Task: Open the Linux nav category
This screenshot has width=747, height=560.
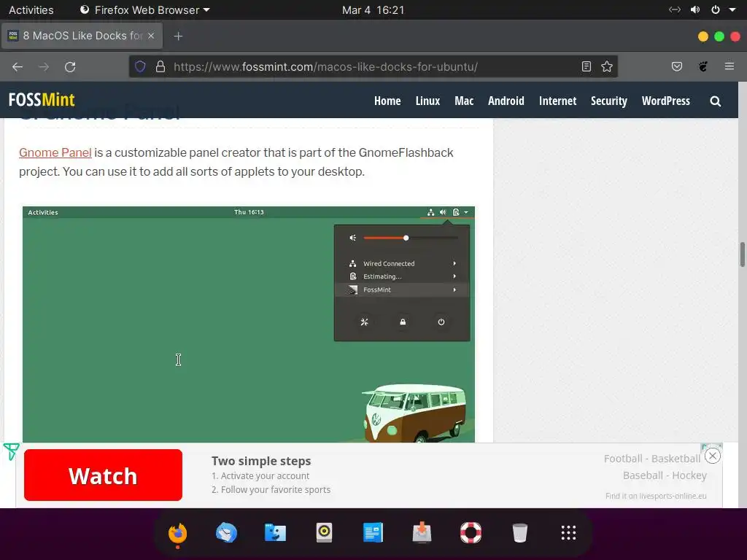Action: coord(427,101)
